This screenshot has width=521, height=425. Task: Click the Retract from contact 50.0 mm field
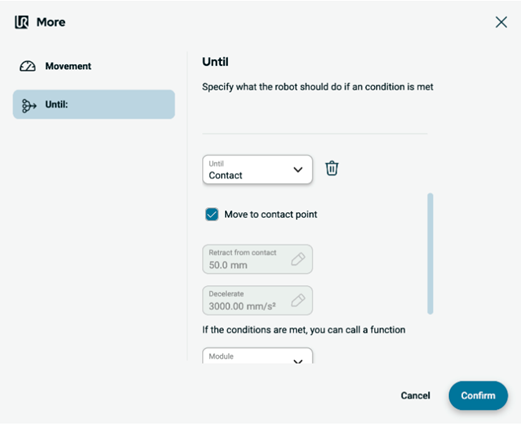tap(257, 259)
